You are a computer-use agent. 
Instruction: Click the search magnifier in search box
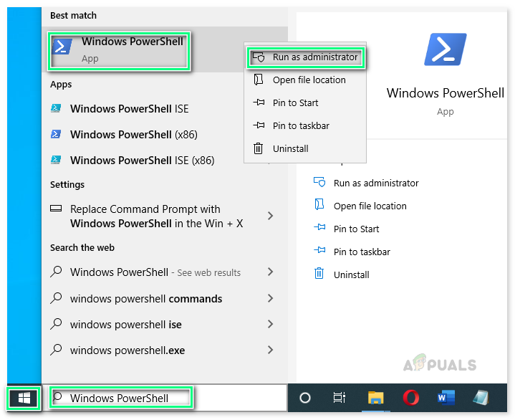coord(57,397)
